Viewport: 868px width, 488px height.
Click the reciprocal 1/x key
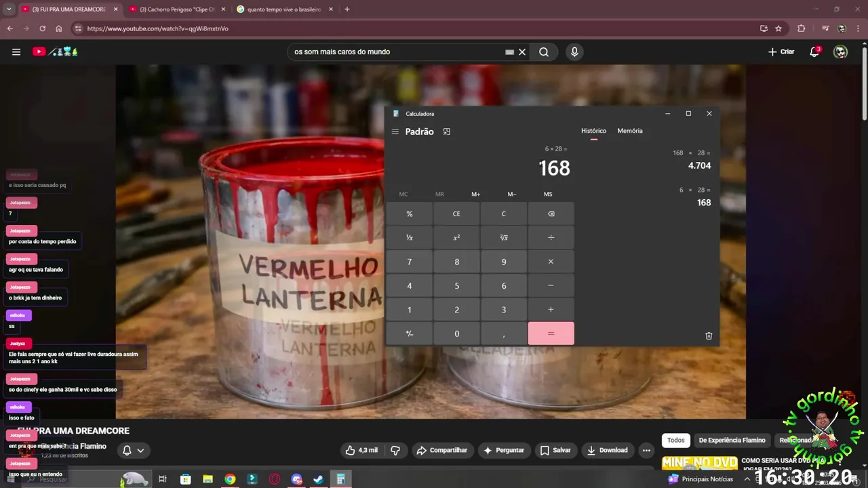coord(409,238)
